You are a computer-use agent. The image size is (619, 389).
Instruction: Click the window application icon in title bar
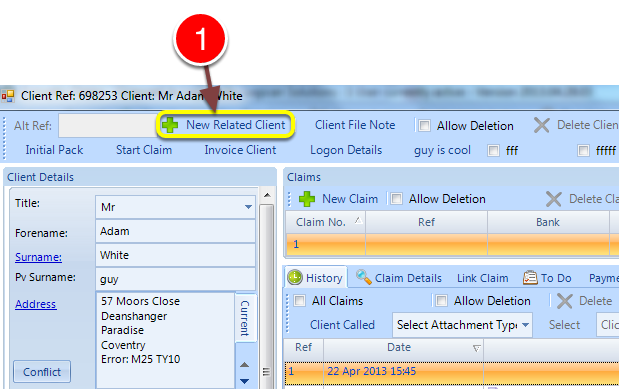[x=8, y=96]
